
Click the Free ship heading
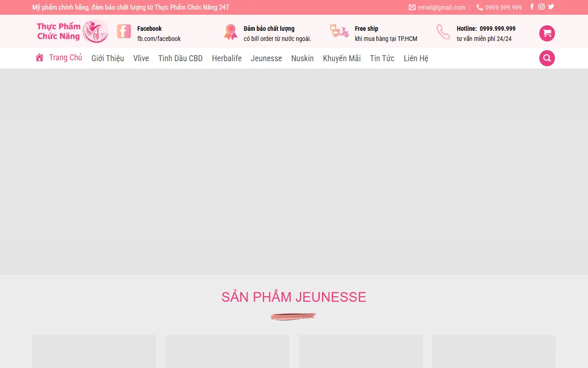[367, 29]
